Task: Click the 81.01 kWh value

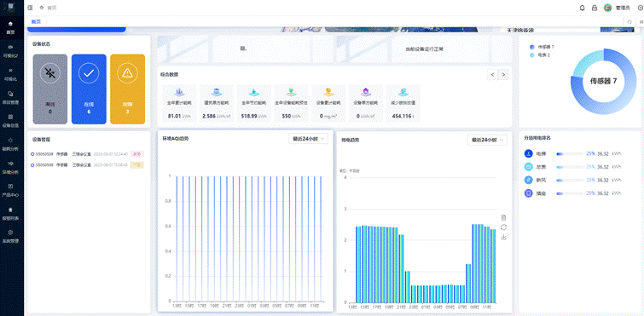Action: pos(179,116)
